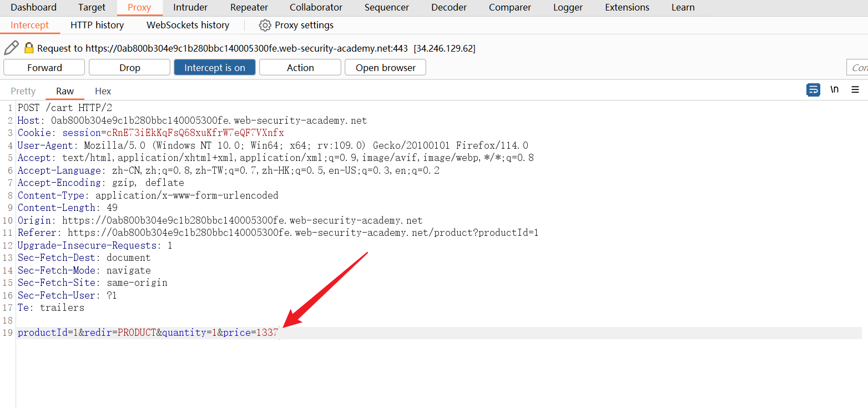Screen dimensions: 868x408
Task: Click the pencil edit target icon
Action: point(11,48)
